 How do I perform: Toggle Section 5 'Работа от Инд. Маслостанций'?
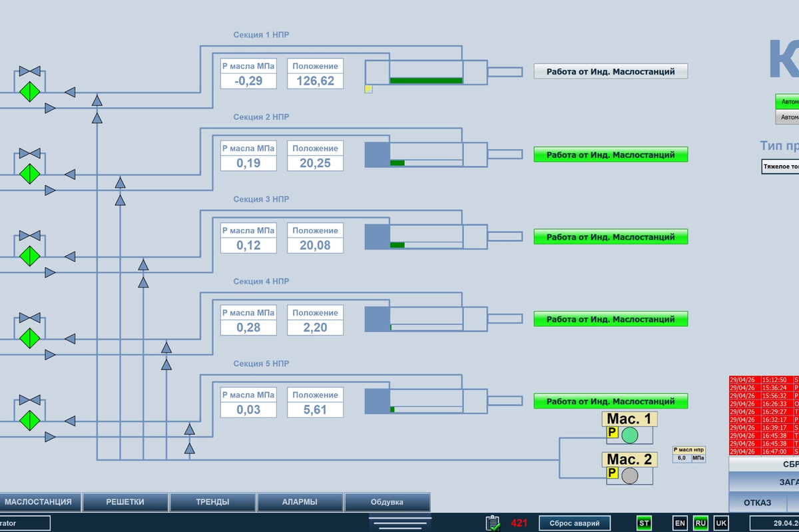[611, 401]
